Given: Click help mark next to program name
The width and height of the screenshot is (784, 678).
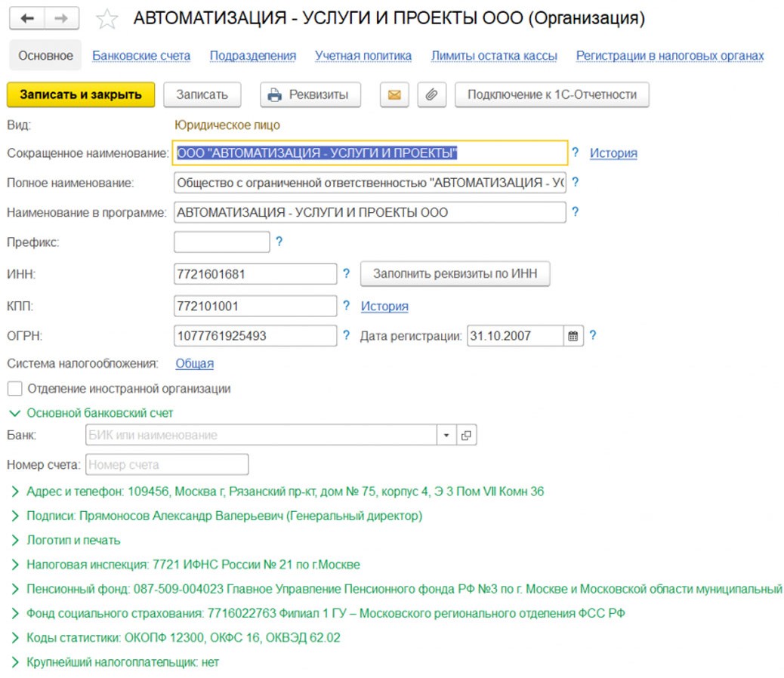Looking at the screenshot, I should (x=576, y=212).
